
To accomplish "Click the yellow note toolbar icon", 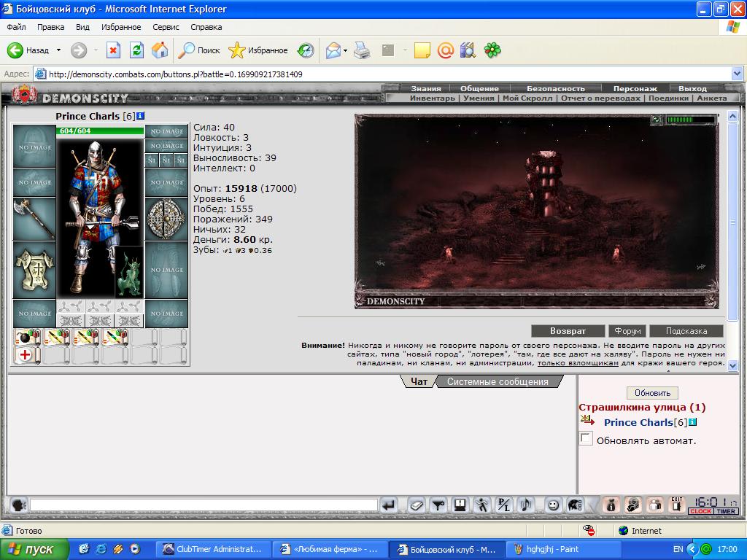I will tap(422, 50).
